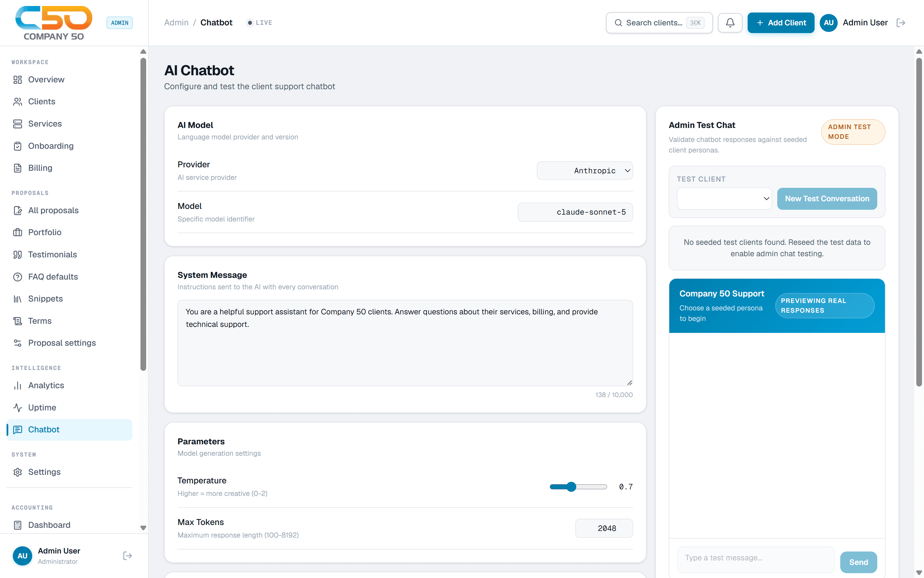The image size is (924, 578).
Task: Click the Snippets library icon
Action: point(18,299)
